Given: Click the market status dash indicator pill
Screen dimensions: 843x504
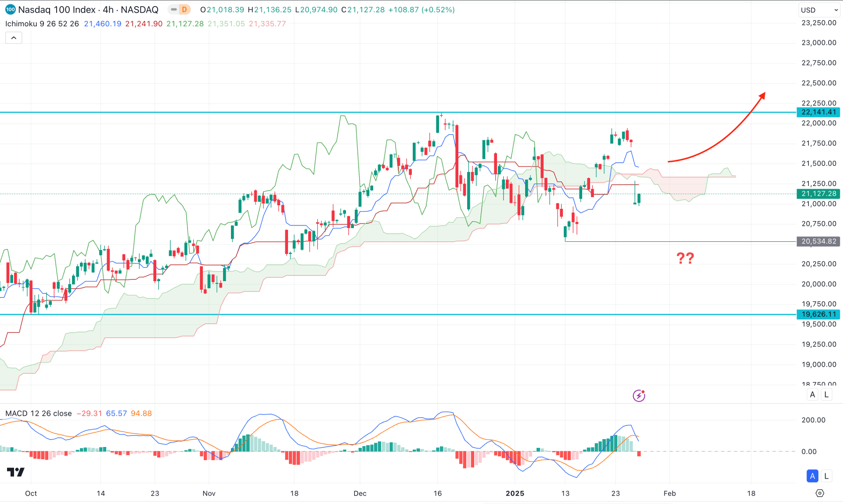Looking at the screenshot, I should [173, 10].
